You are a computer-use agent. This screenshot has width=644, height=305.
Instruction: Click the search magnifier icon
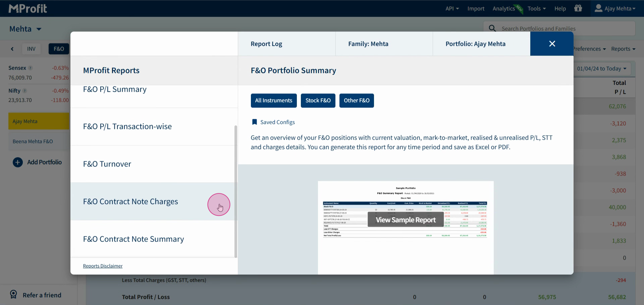pos(492,28)
